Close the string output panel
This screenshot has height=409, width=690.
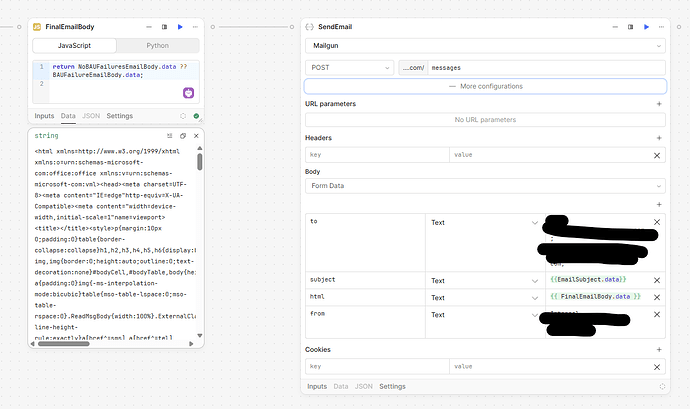pos(196,136)
